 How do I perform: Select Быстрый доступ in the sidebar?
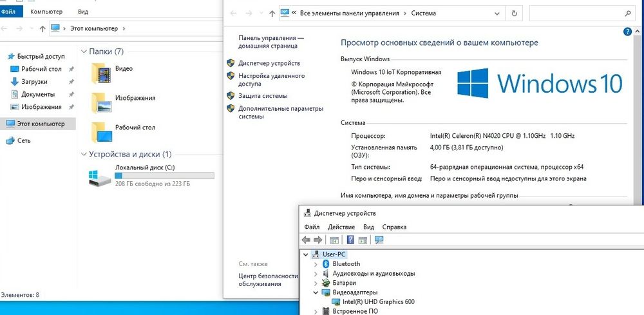[41, 56]
